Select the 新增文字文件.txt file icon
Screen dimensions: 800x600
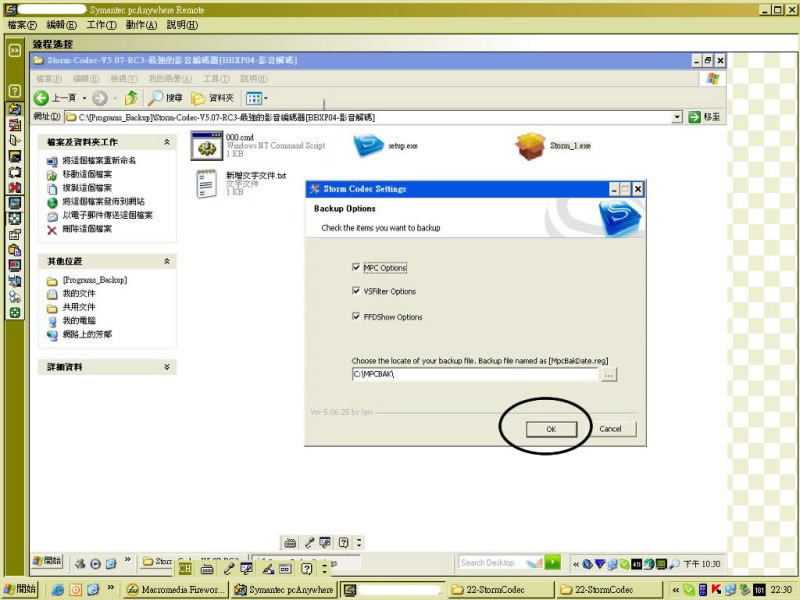click(206, 184)
